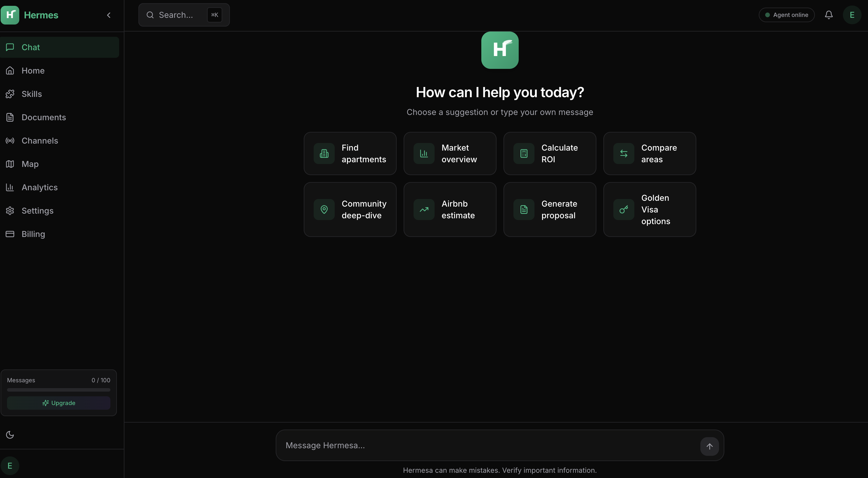Toggle dark mode with the moon icon
This screenshot has width=868, height=478.
[10, 435]
